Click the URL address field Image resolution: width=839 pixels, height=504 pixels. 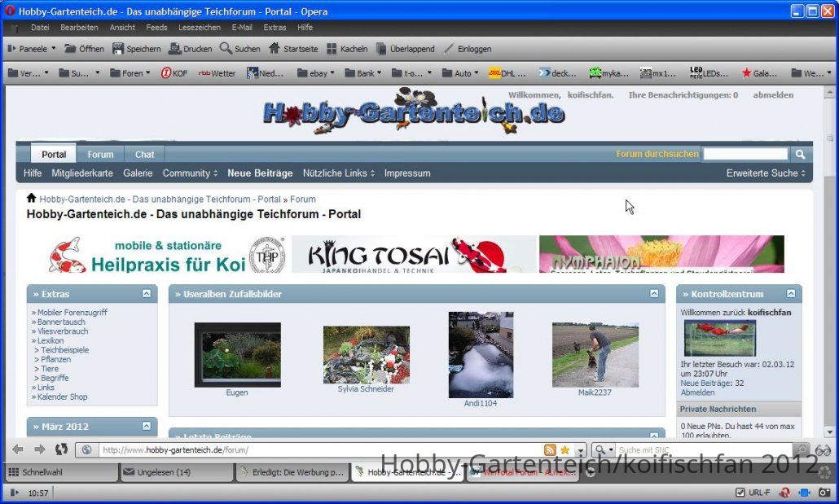(x=321, y=450)
